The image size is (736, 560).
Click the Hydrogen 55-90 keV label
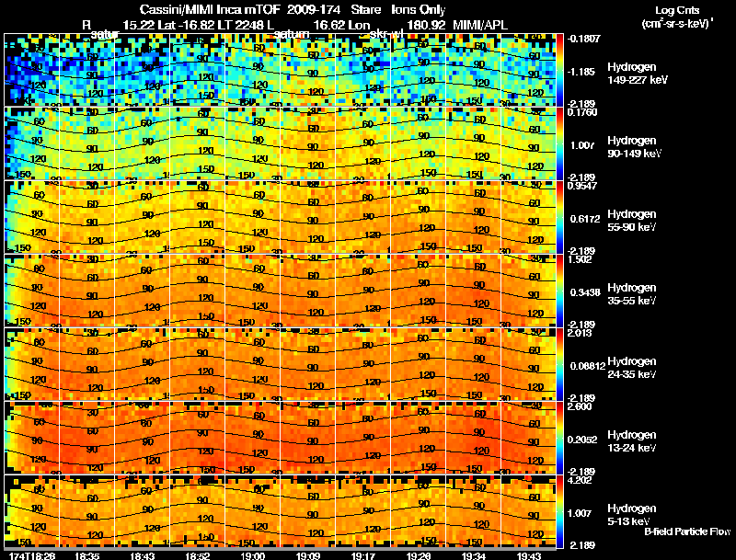click(x=632, y=221)
